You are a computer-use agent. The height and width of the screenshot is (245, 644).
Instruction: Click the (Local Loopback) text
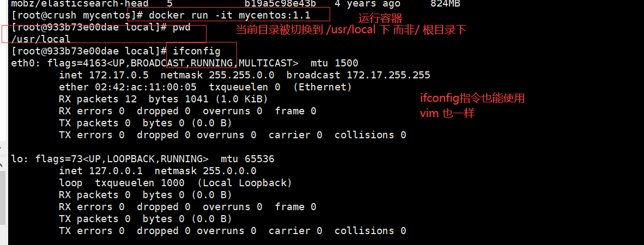tap(244, 183)
